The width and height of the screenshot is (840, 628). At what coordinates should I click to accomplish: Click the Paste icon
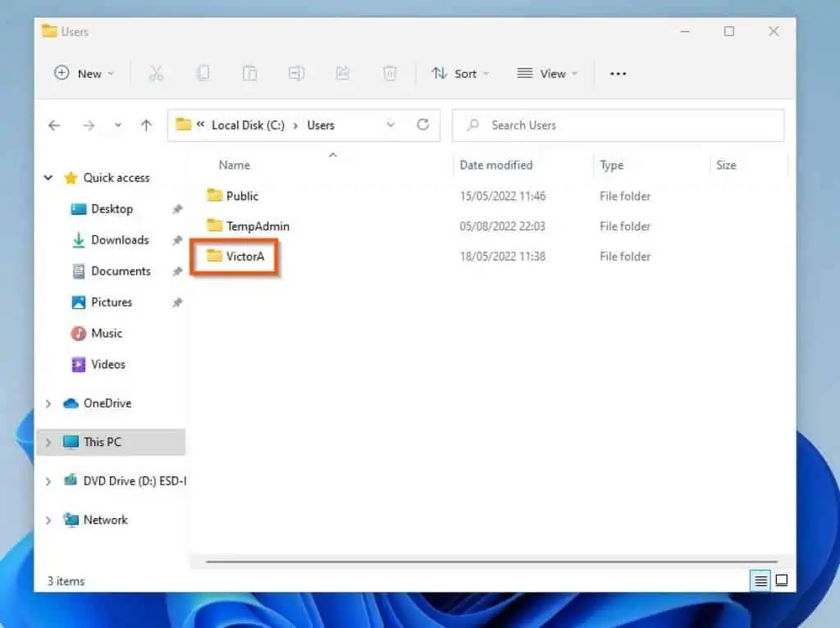tap(249, 73)
